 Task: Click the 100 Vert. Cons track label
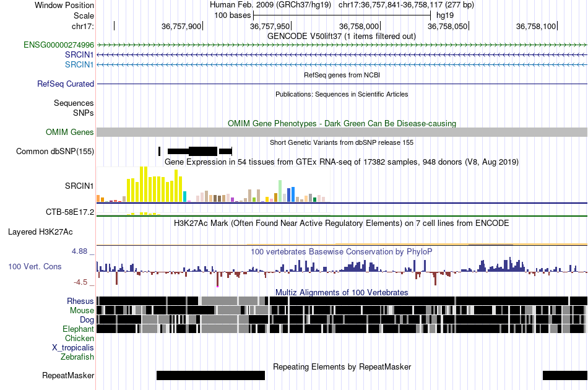pos(35,267)
